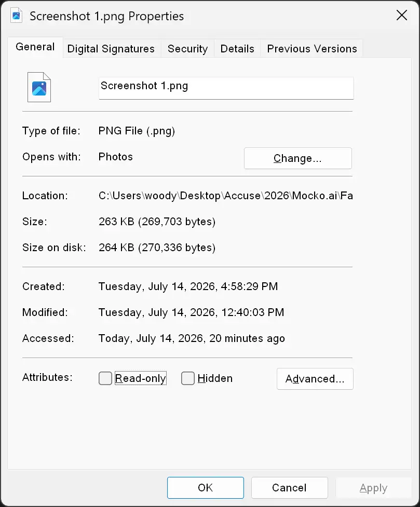Confirm with the OK button
The height and width of the screenshot is (507, 420).
coord(206,488)
